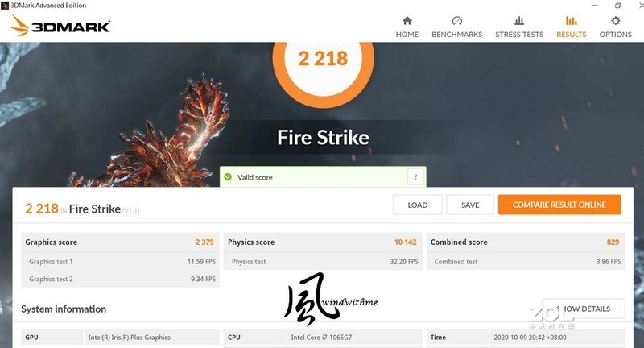Image resolution: width=644 pixels, height=348 pixels.
Task: Open Options via the gear icon
Action: [615, 21]
